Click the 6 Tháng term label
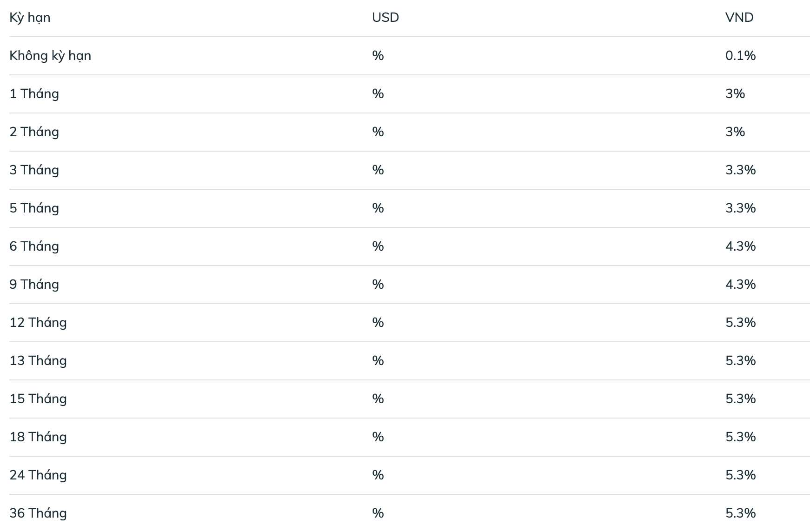 point(34,246)
